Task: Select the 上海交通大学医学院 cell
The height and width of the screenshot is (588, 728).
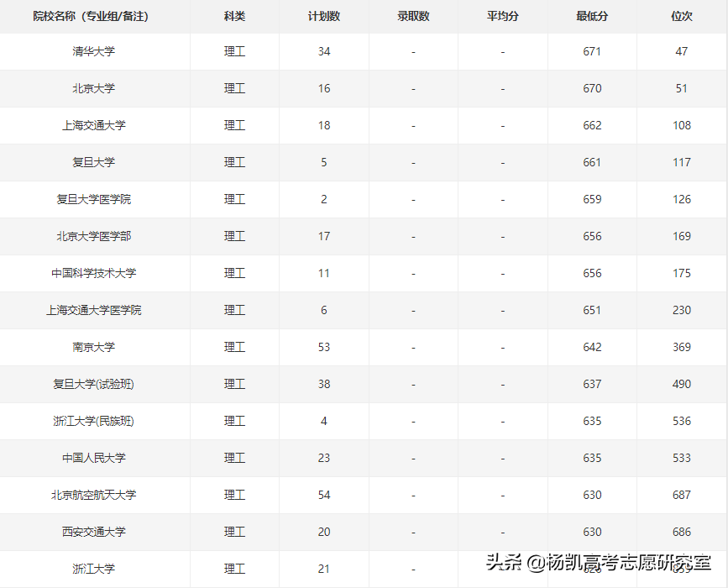Action: (94, 310)
